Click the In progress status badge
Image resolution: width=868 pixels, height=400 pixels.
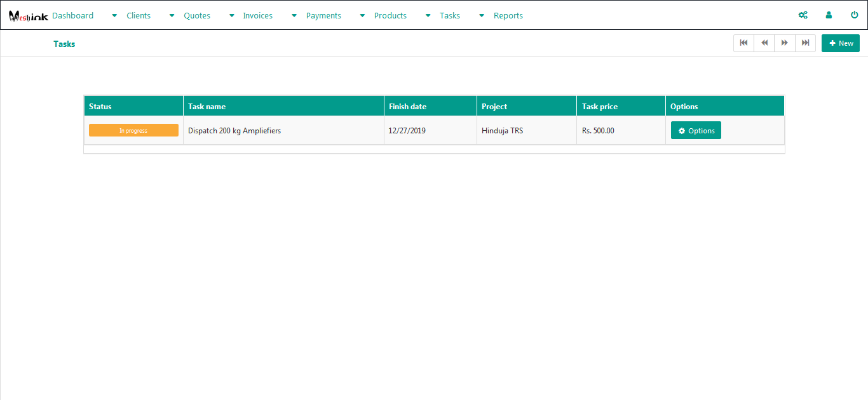(x=133, y=131)
